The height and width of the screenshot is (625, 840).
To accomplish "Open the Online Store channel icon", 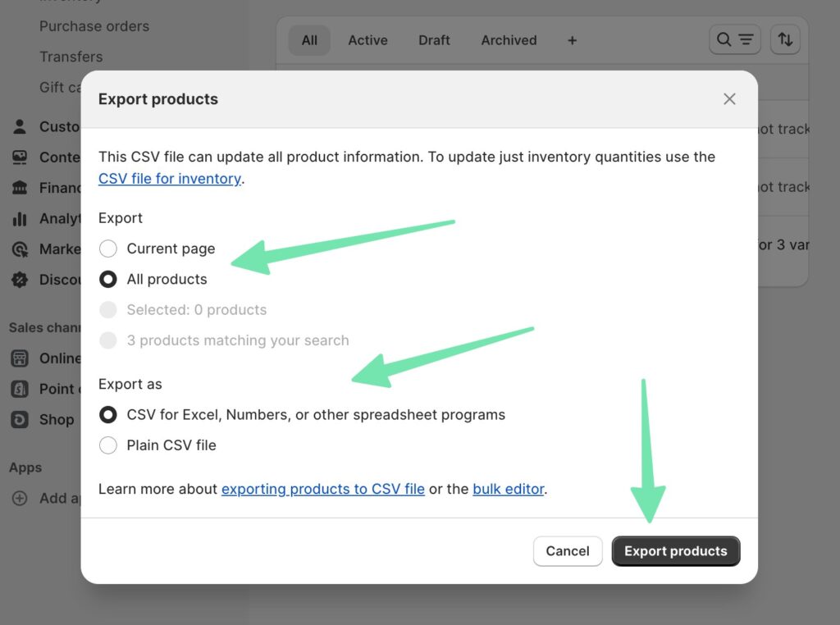I will 20,358.
